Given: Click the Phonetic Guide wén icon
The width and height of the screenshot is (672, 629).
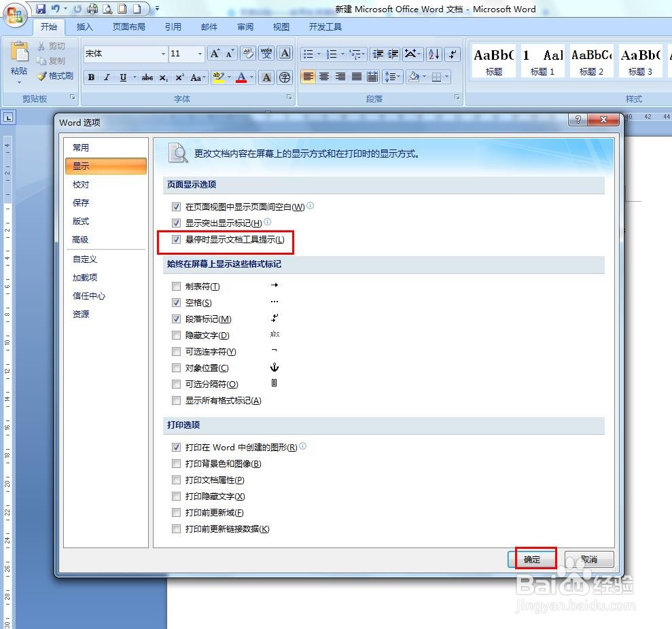Looking at the screenshot, I should [x=266, y=54].
